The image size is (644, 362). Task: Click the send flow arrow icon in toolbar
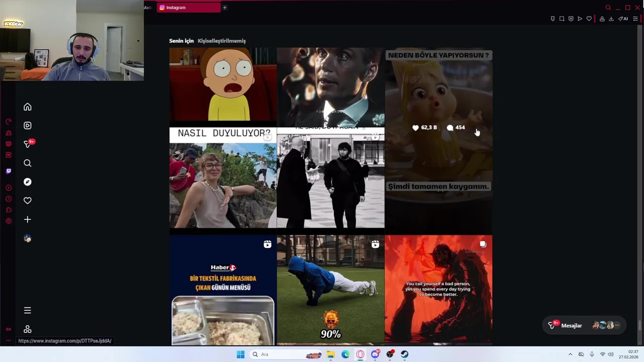580,19
